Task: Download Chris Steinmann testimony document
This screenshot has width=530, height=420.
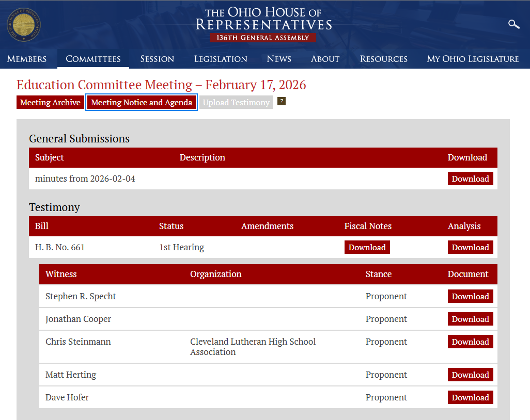Action: tap(470, 342)
